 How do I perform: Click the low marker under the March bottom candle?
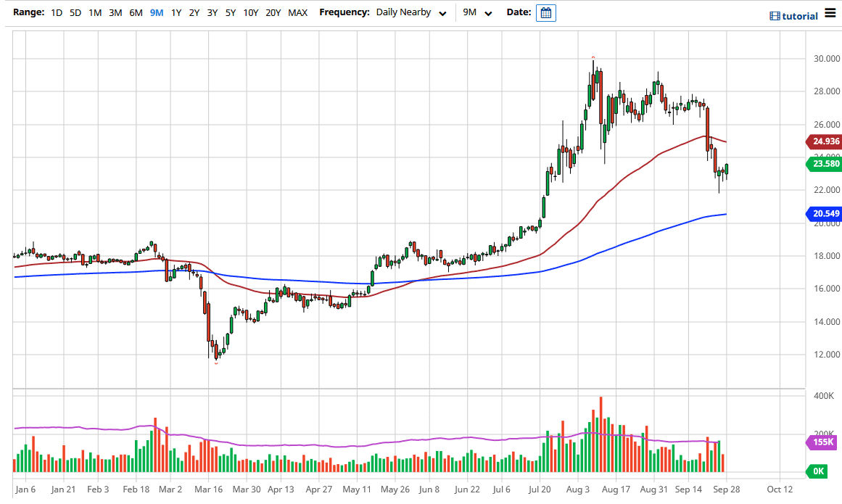(216, 363)
